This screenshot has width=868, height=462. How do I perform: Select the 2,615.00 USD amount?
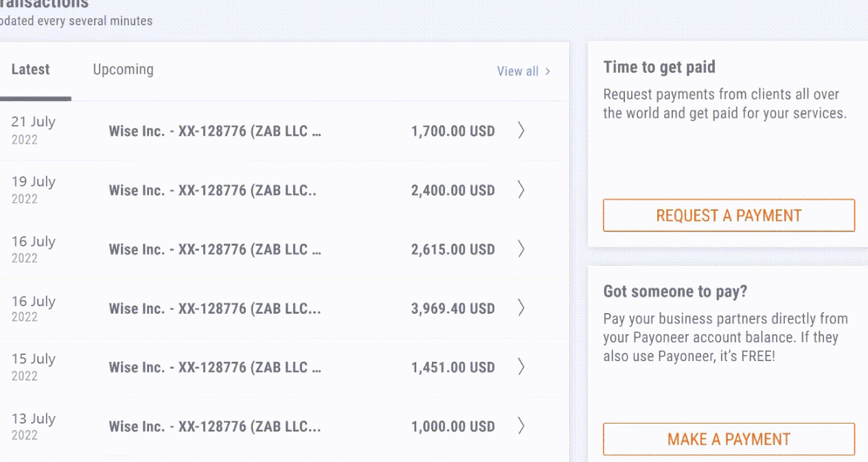point(453,249)
